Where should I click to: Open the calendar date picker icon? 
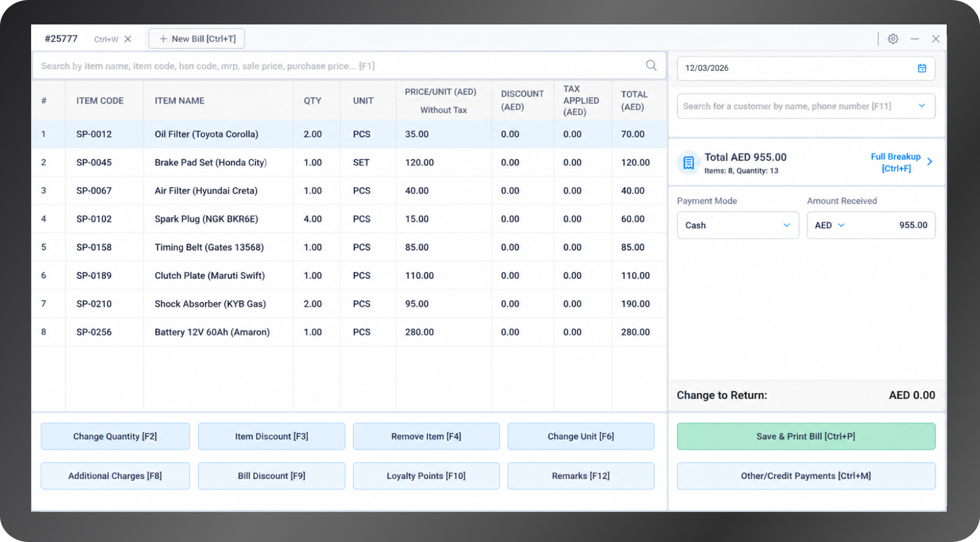(x=922, y=68)
